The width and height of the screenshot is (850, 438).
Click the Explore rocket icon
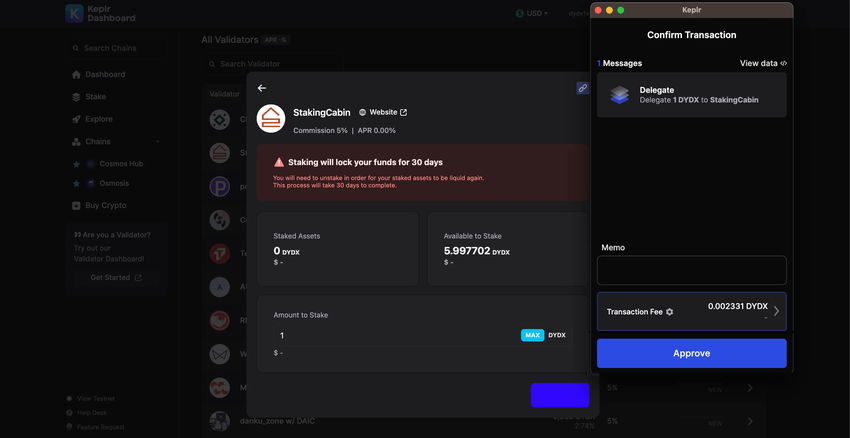tap(76, 119)
